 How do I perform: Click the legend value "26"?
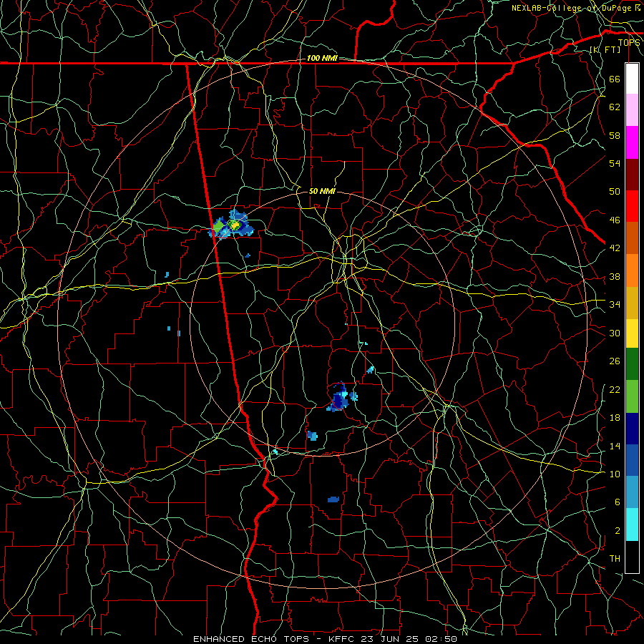[x=615, y=361]
